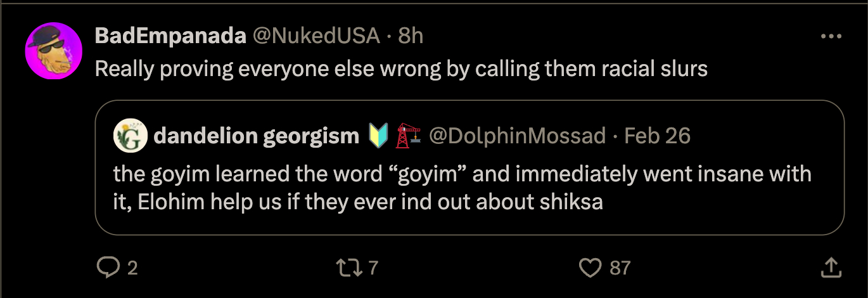Click the retweet count of 7
Screen dimensions: 868x298
[373, 268]
